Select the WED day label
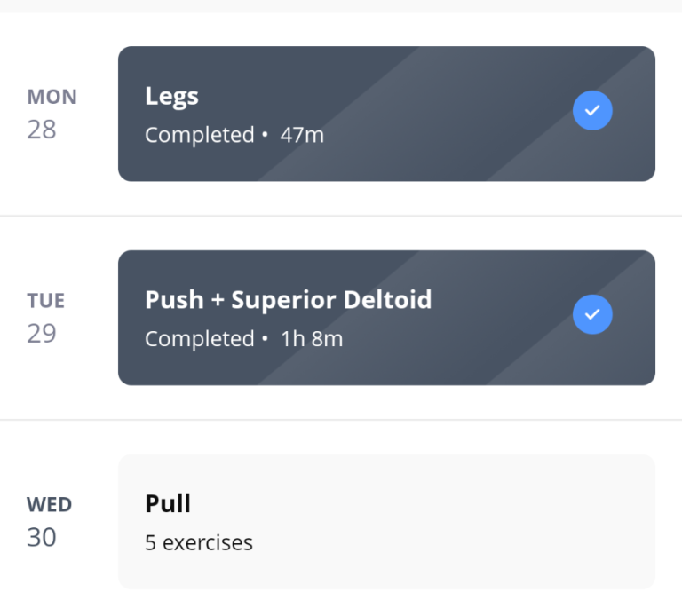Screen dimensions: 682x616 pyautogui.click(x=49, y=505)
